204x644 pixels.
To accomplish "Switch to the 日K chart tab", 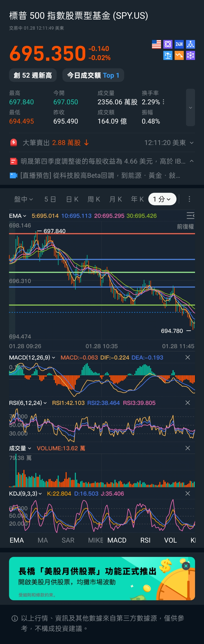I will 72,199.
